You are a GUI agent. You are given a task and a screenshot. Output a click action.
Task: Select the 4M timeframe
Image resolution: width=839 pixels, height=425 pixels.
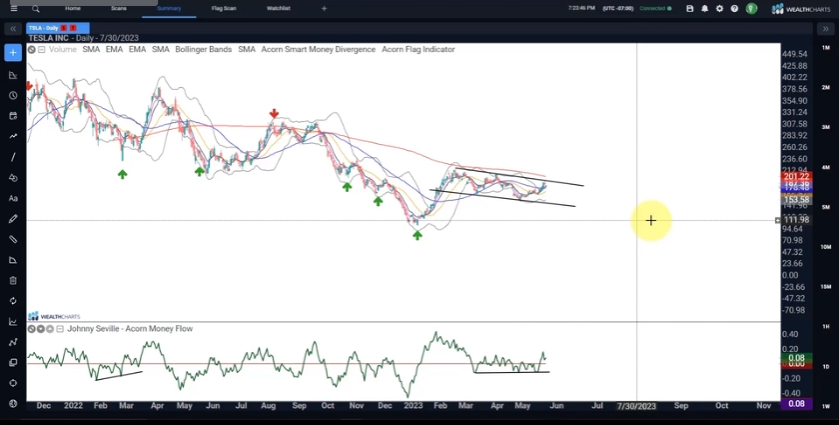826,168
